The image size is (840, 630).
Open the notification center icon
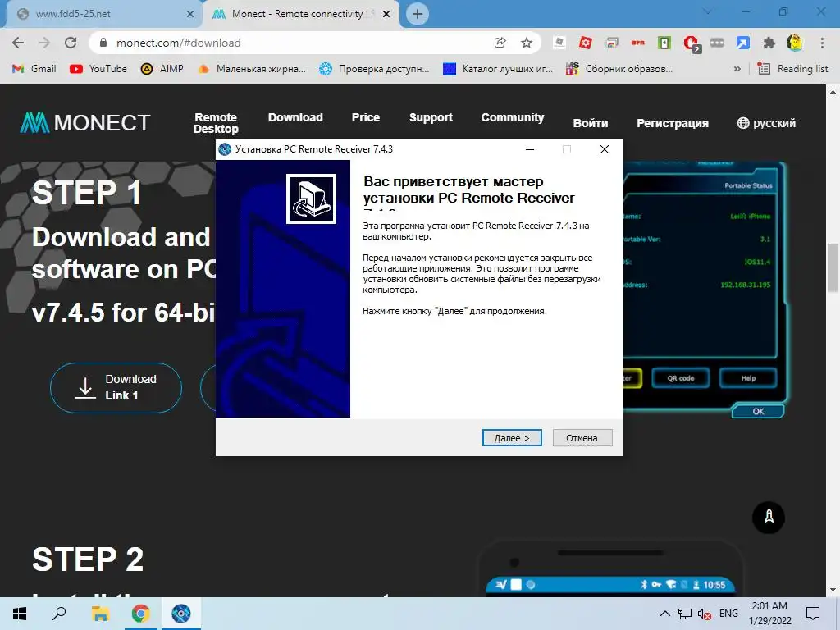tap(813, 614)
